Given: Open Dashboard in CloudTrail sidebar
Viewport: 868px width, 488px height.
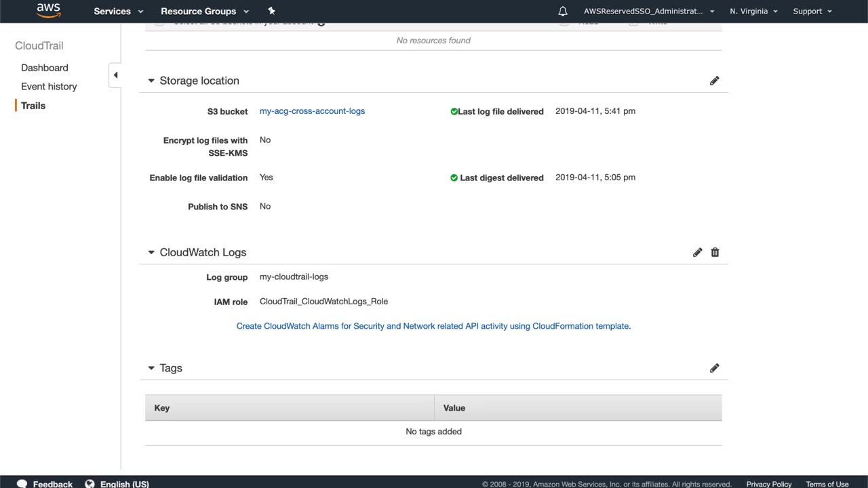Looking at the screenshot, I should click(x=45, y=68).
